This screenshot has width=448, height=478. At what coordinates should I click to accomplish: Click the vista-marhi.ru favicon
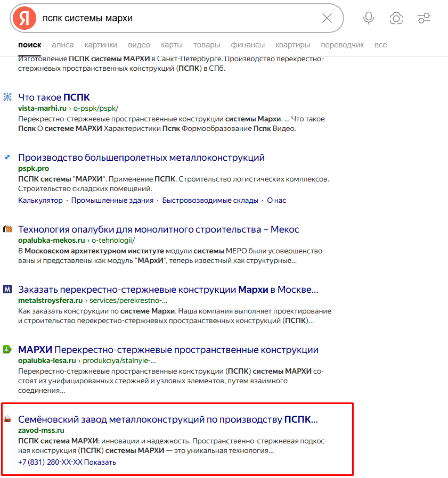click(7, 97)
